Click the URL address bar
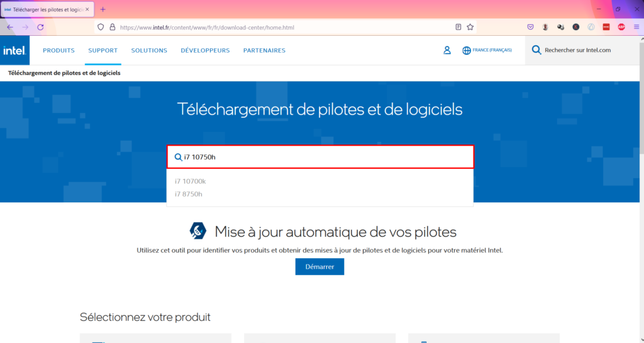The image size is (644, 343). pyautogui.click(x=286, y=28)
